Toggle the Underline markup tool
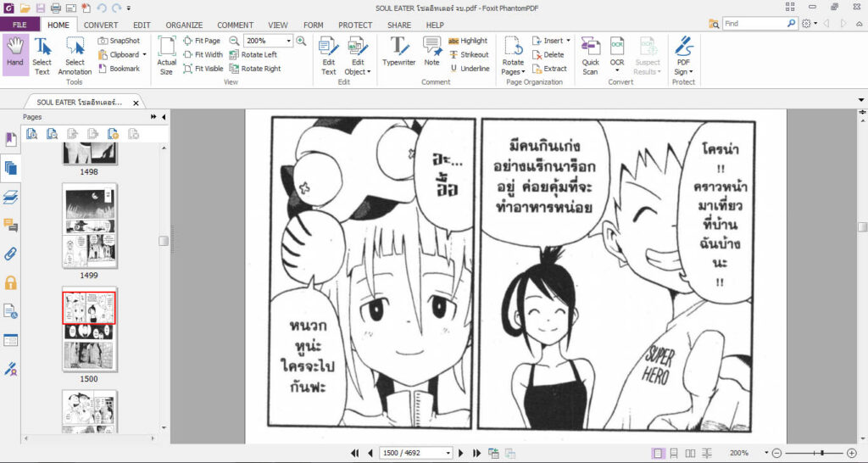Viewport: 868px width, 463px height. [x=470, y=69]
